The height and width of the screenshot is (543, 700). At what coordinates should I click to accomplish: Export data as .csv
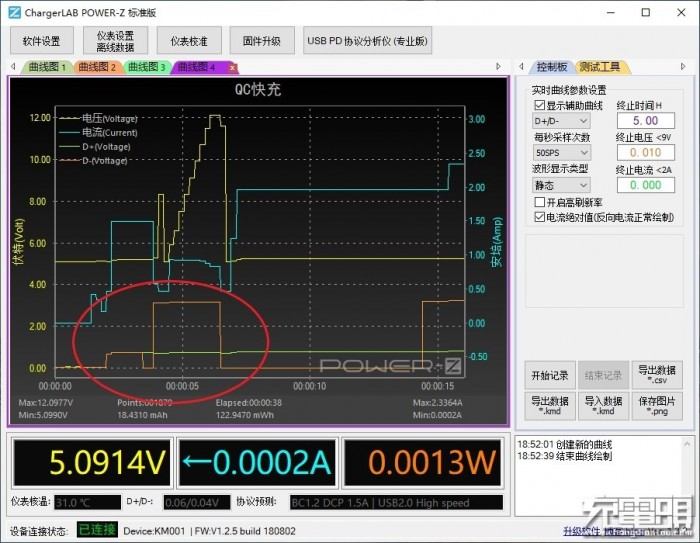[x=657, y=375]
